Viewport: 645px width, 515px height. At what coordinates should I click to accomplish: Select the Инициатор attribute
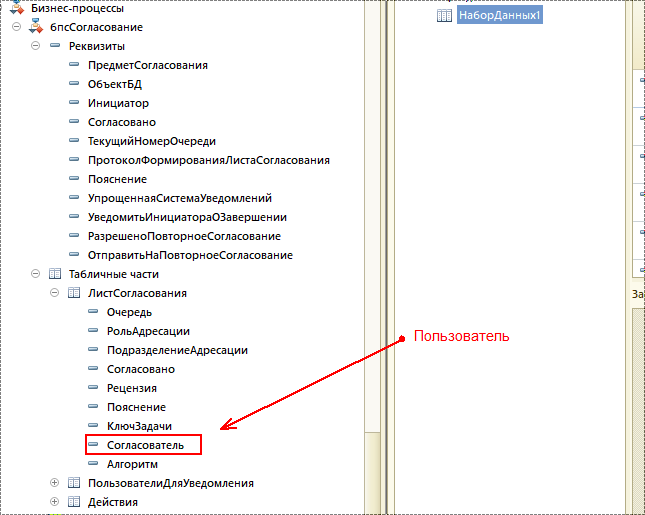pyautogui.click(x=118, y=103)
